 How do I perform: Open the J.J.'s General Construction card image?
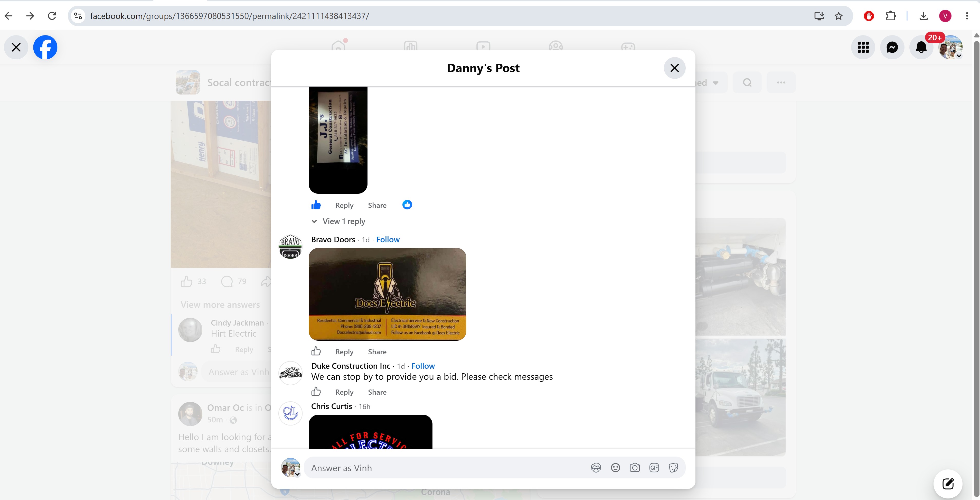pos(338,140)
